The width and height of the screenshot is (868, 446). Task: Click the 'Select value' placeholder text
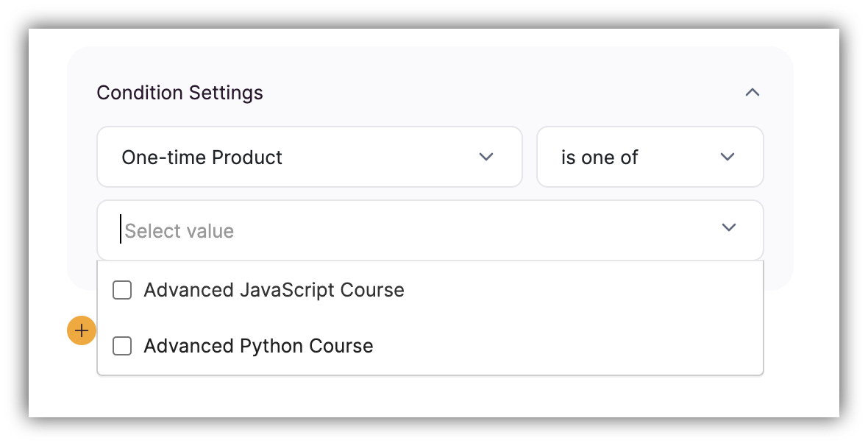click(179, 231)
